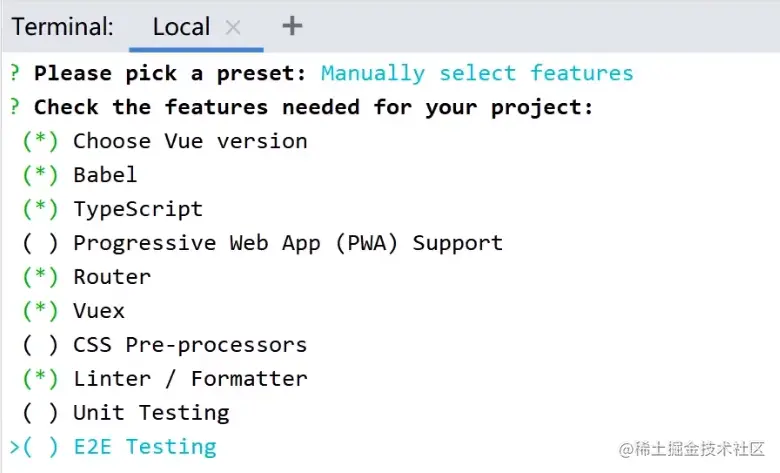Toggle the Router feature marker
The width and height of the screenshot is (780, 473).
[40, 277]
